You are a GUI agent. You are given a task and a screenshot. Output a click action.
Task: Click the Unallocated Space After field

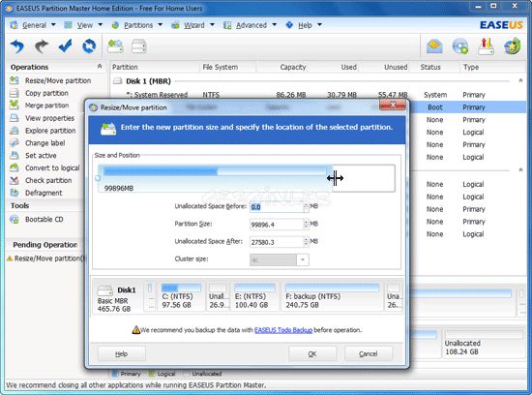tap(277, 242)
